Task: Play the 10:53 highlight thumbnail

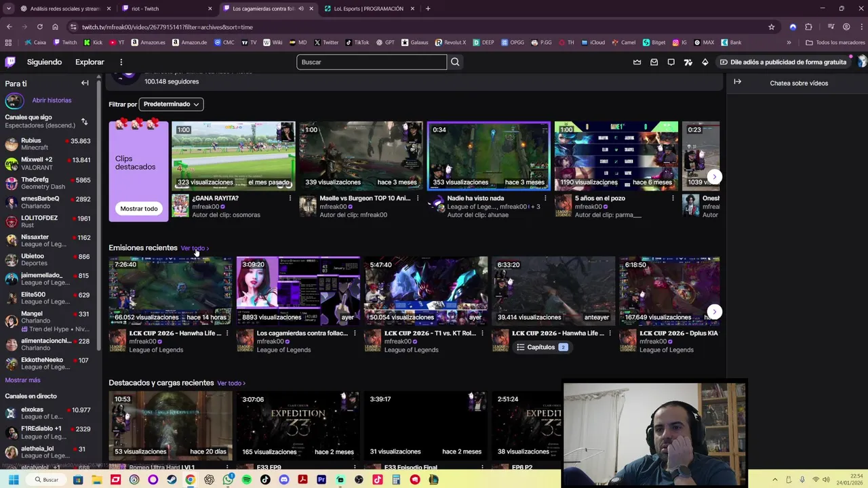Action: pyautogui.click(x=170, y=425)
